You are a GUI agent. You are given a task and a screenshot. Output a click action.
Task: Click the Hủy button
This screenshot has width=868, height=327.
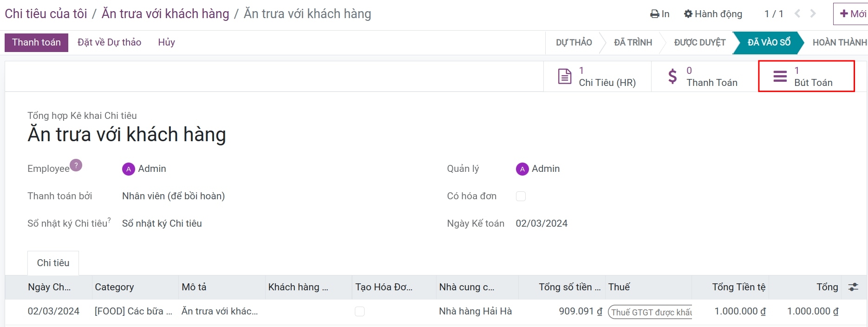pos(166,42)
